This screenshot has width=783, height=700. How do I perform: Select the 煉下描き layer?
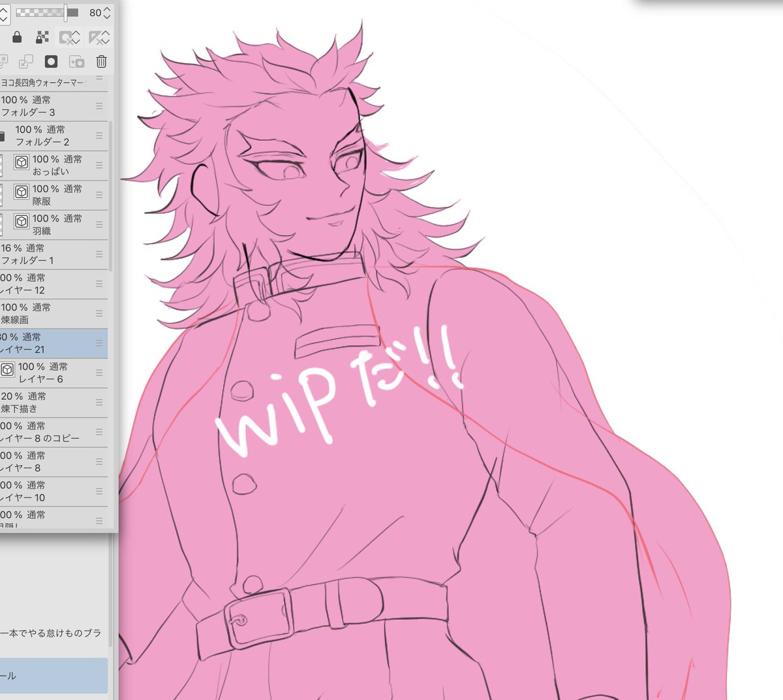(x=54, y=403)
